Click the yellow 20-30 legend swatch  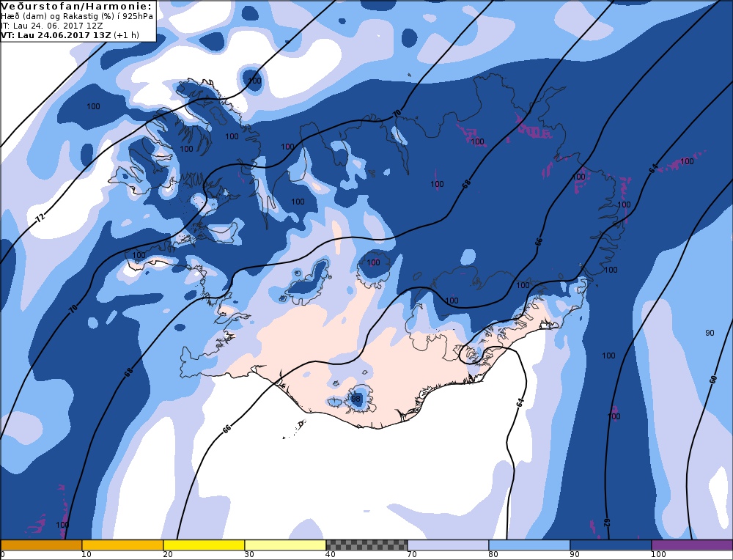(204, 545)
